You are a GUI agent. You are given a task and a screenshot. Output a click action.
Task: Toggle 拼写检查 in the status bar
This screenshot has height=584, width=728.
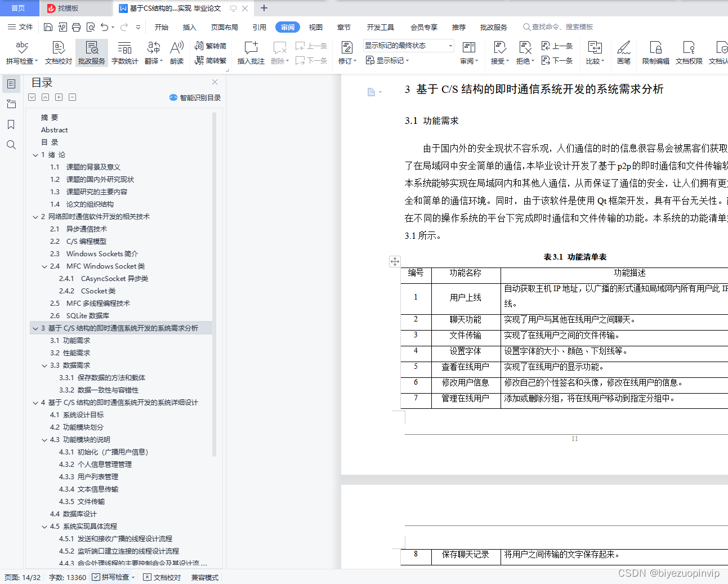110,577
